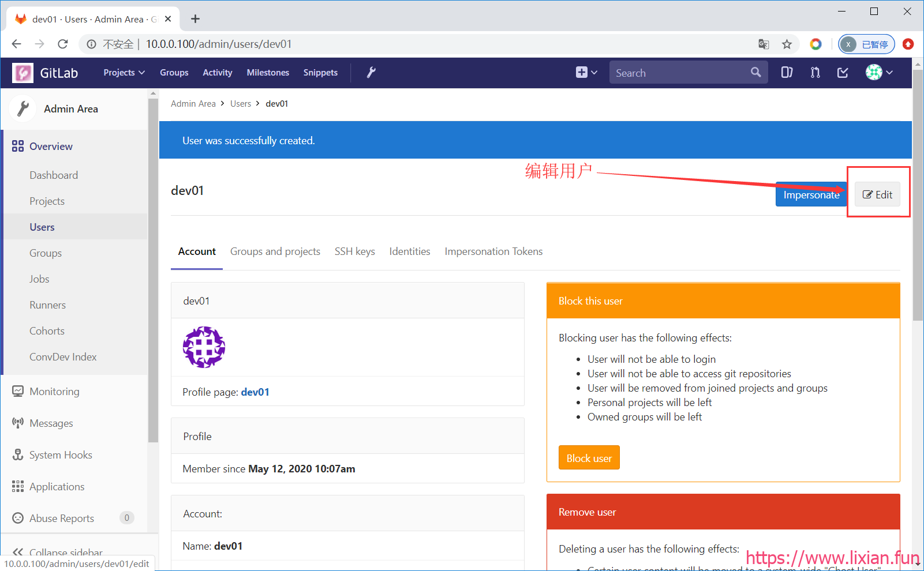Open the user avatar menu

[x=879, y=73]
